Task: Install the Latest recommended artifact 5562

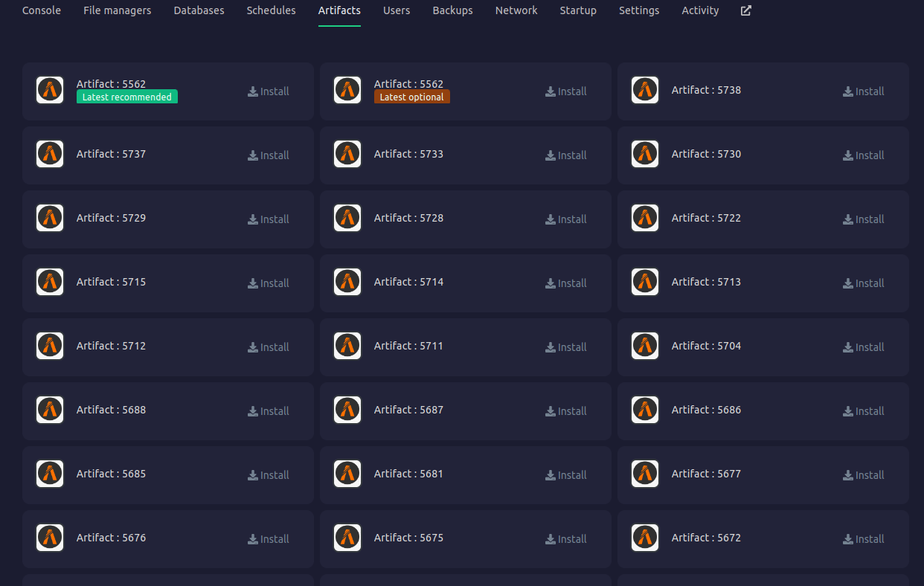Action: 269,91
